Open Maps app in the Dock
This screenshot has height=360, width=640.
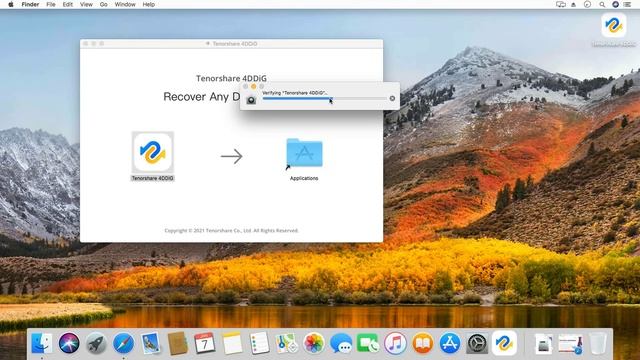click(x=287, y=343)
